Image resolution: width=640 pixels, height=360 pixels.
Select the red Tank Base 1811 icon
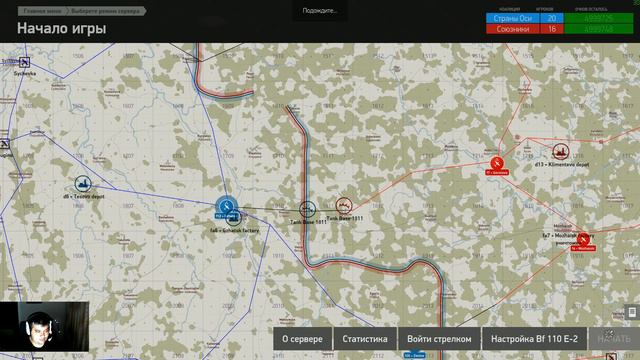click(x=344, y=206)
